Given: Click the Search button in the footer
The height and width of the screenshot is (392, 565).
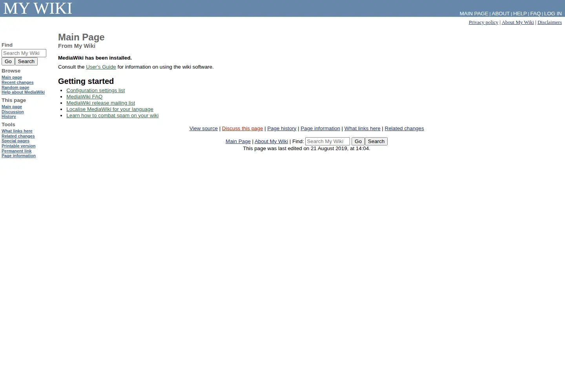Looking at the screenshot, I should pos(376,142).
